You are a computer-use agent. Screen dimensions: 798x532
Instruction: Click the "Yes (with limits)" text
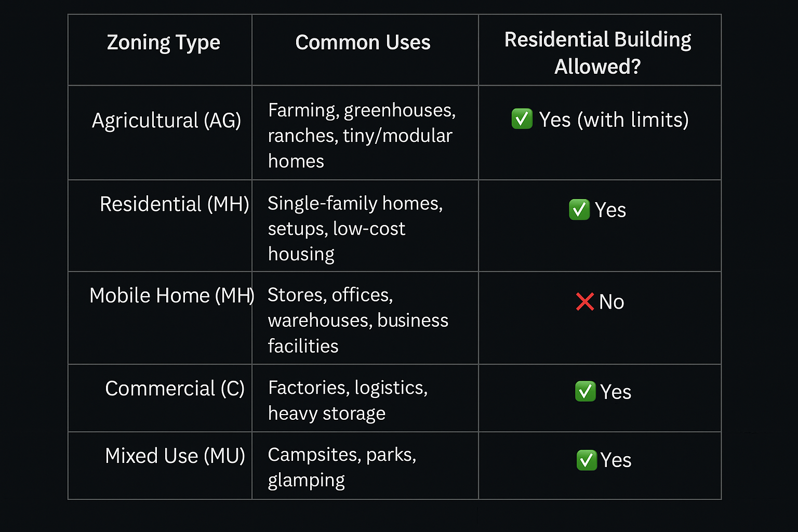614,120
